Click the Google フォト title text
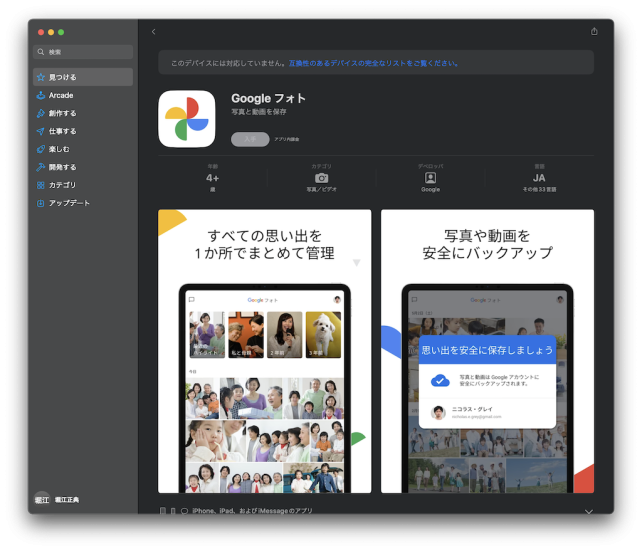The width and height of the screenshot is (642, 551). pyautogui.click(x=269, y=98)
